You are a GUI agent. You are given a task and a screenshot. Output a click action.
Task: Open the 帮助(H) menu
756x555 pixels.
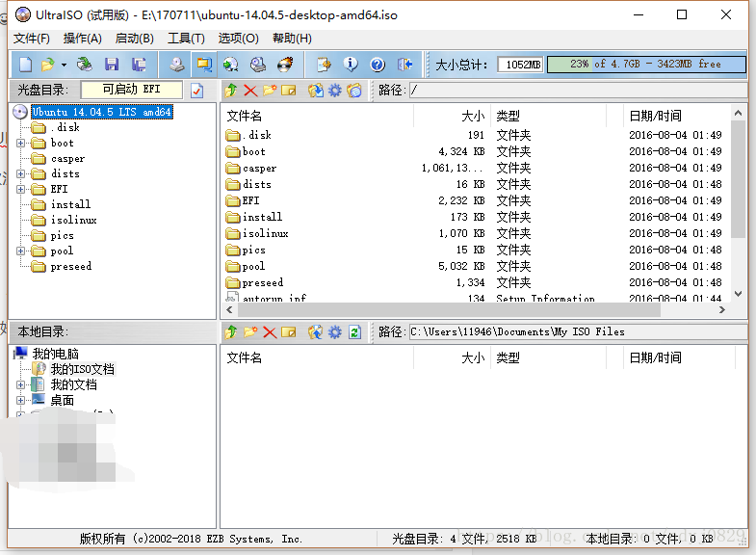pos(292,39)
